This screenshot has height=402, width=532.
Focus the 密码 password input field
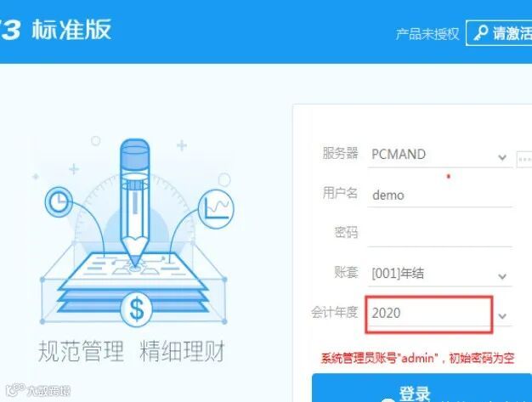pos(440,234)
